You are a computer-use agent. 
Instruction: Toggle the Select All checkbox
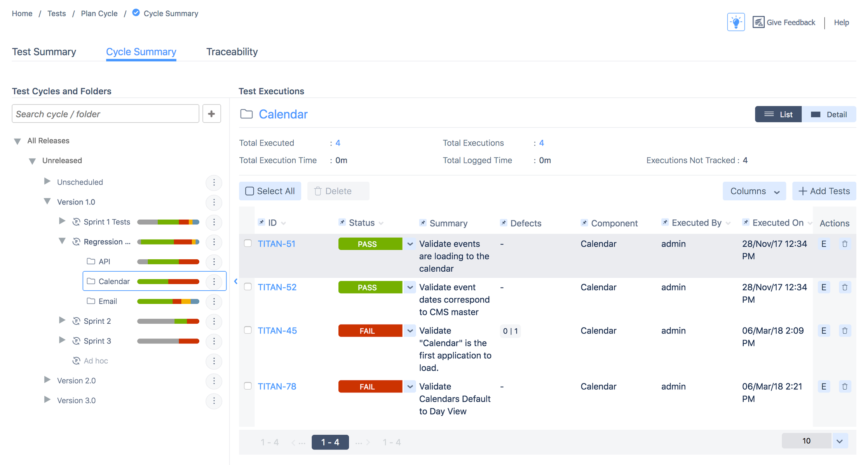coord(249,191)
